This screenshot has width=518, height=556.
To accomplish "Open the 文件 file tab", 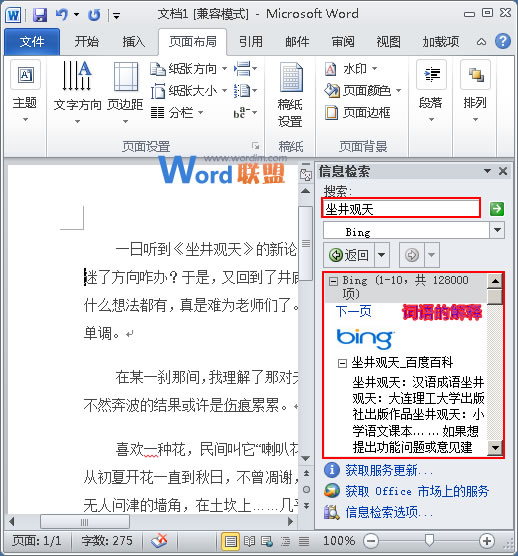I will click(32, 42).
